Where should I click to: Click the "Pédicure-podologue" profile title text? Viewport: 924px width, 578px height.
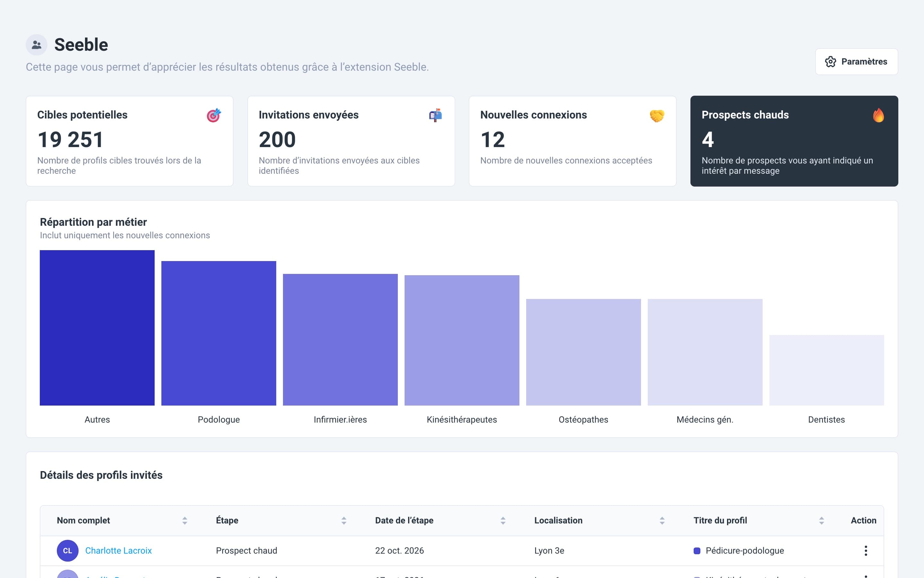(745, 550)
